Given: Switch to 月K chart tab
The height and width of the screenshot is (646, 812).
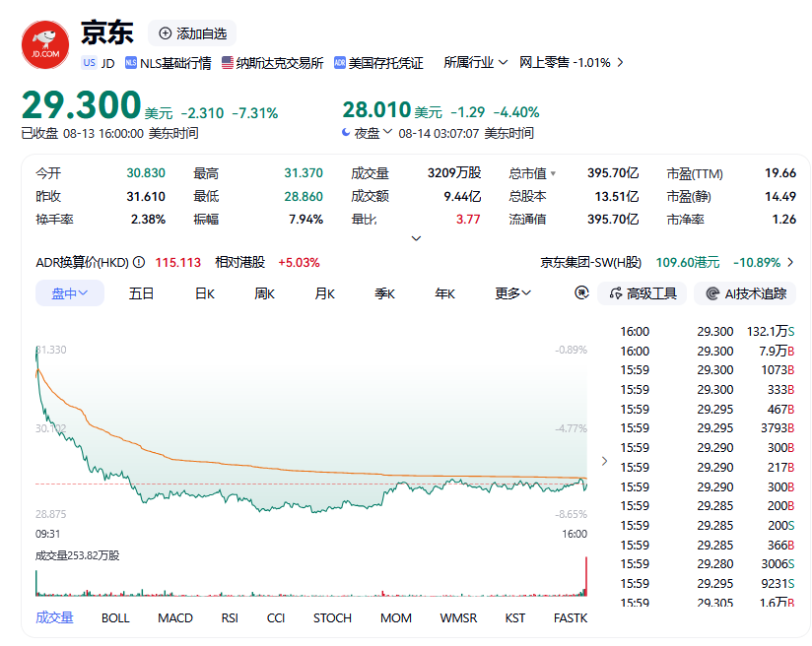Looking at the screenshot, I should (x=324, y=293).
